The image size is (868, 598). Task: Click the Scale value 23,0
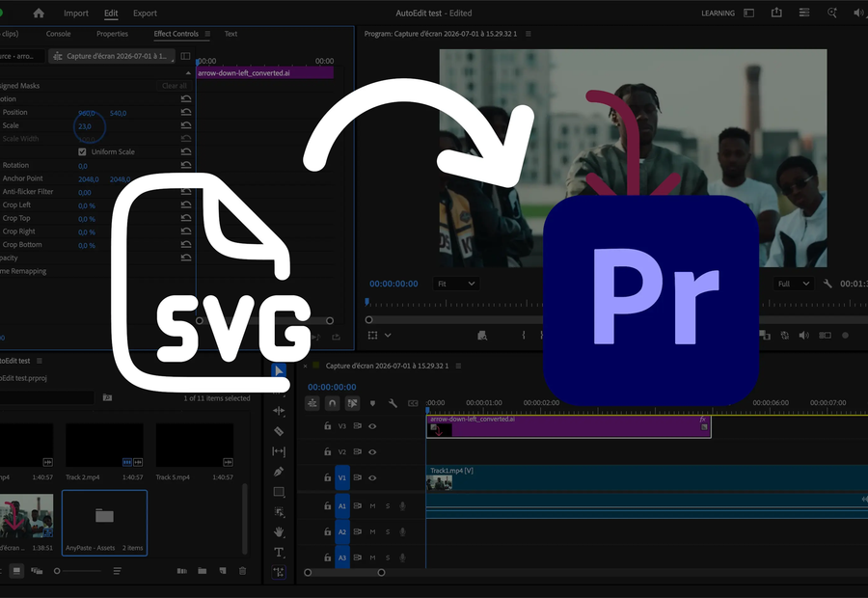85,126
